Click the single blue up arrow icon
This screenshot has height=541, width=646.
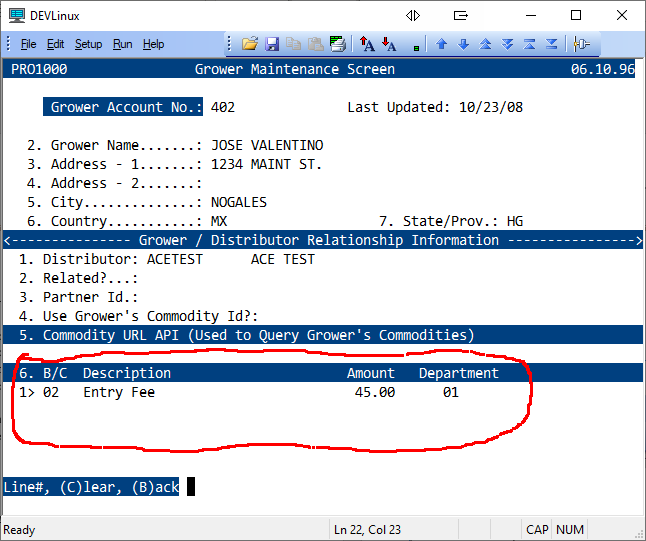coord(441,44)
